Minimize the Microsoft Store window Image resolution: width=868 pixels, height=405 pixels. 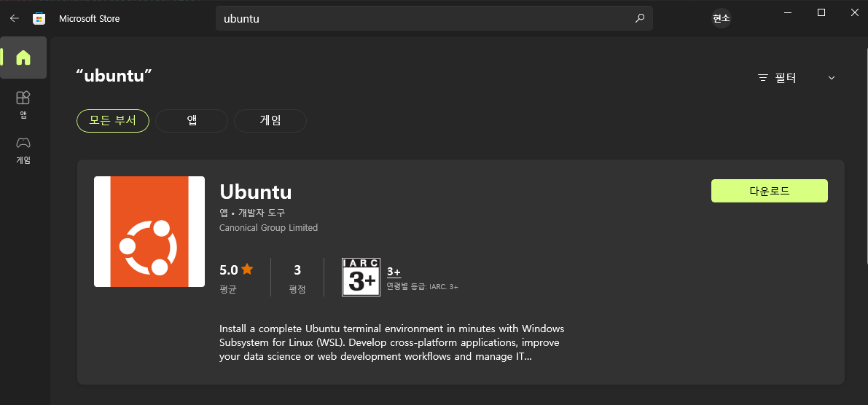[789, 12]
